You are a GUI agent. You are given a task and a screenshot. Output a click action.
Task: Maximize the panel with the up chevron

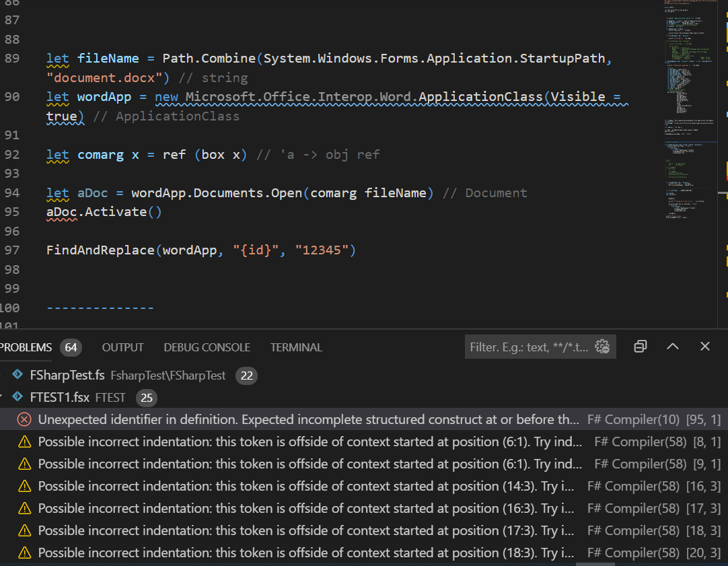(673, 347)
